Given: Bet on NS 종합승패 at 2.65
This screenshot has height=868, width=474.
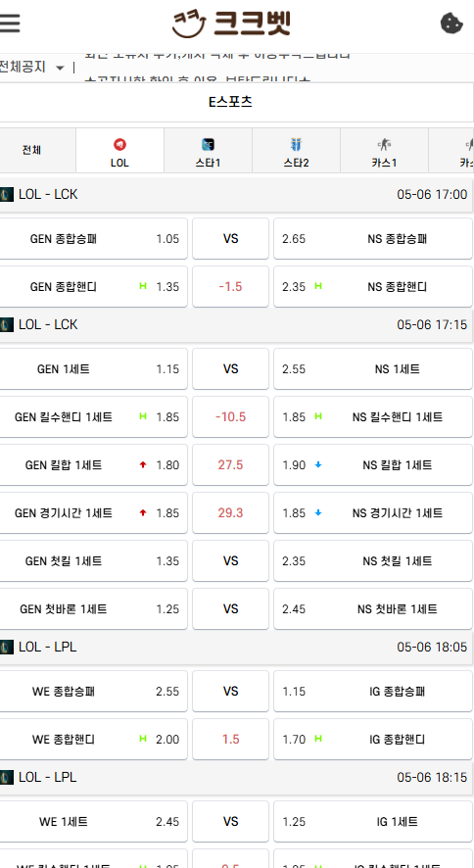Looking at the screenshot, I should point(373,239).
